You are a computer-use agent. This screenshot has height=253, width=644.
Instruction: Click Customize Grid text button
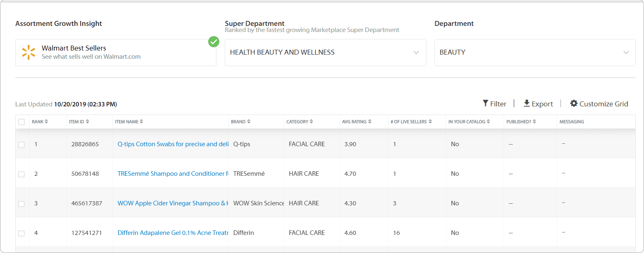point(604,104)
